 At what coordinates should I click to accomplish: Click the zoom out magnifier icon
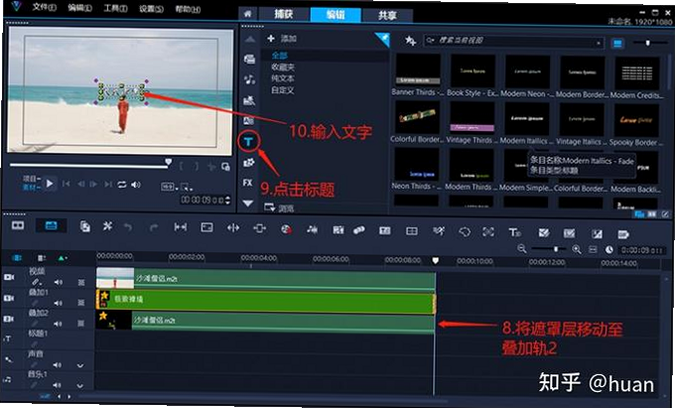pyautogui.click(x=522, y=249)
